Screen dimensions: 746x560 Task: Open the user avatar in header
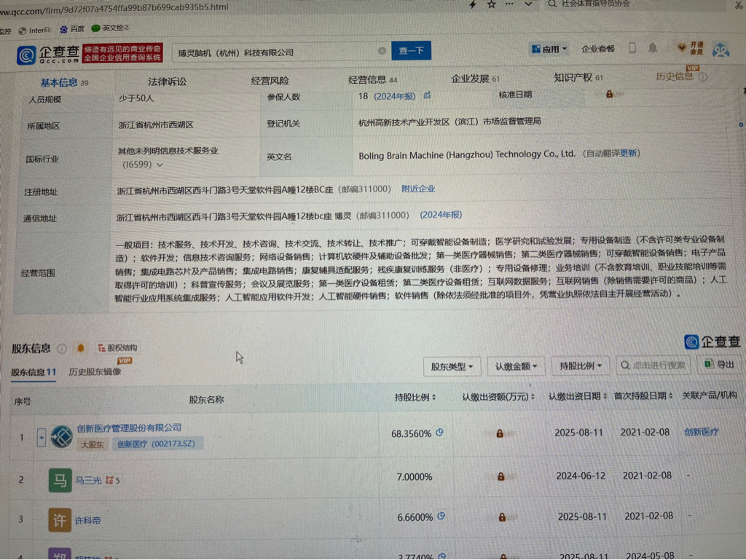[x=721, y=50]
